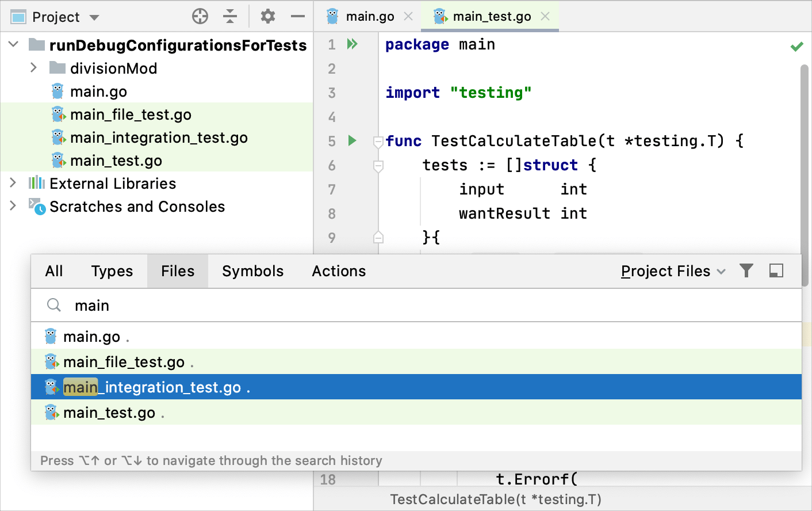Click wantResult field on line 8
Viewport: 812px width, 511px height.
tap(504, 213)
